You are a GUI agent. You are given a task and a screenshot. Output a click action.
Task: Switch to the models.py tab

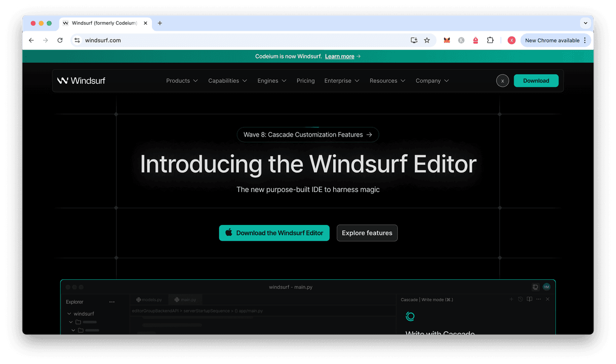click(x=149, y=299)
